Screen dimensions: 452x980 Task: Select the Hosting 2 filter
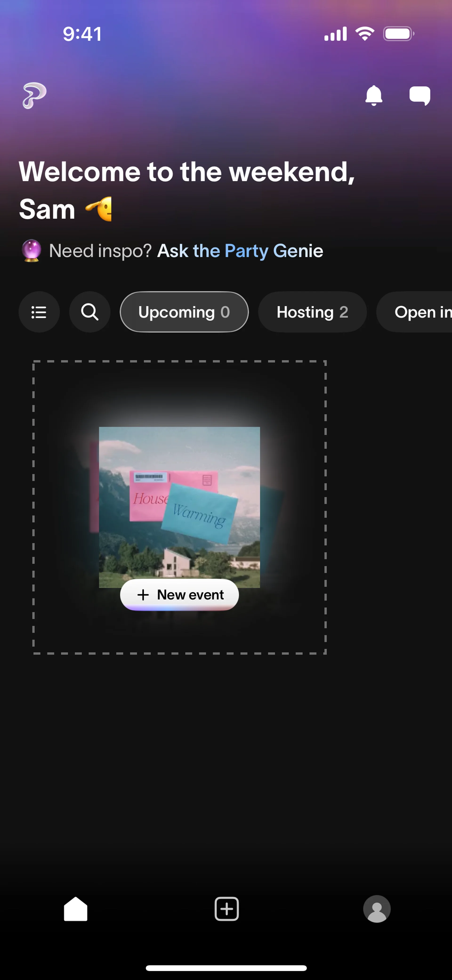(x=312, y=312)
